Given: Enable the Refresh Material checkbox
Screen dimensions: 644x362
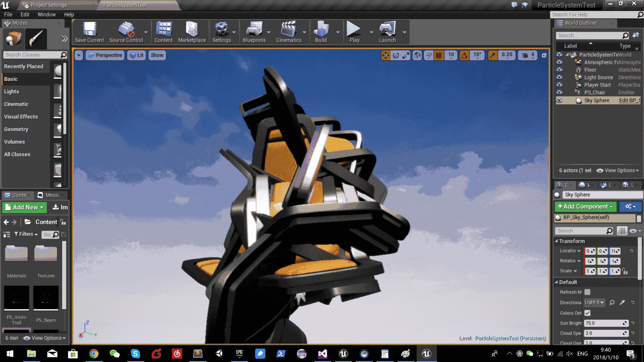Looking at the screenshot, I should click(x=588, y=292).
